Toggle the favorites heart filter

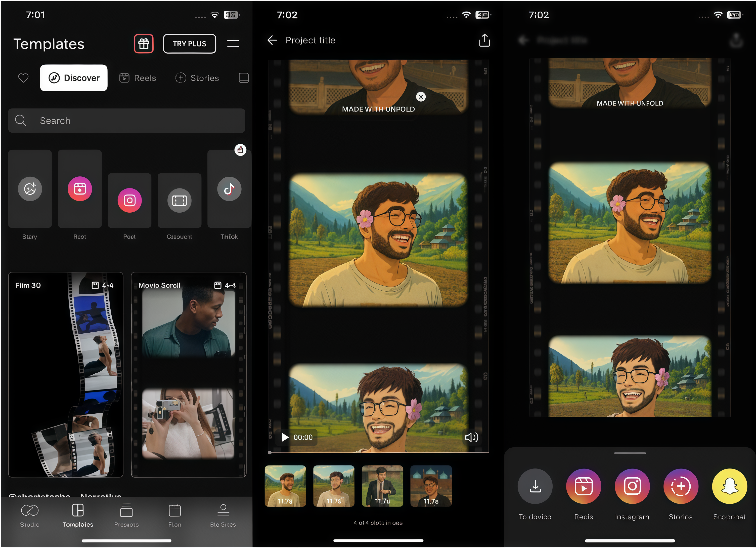[23, 78]
